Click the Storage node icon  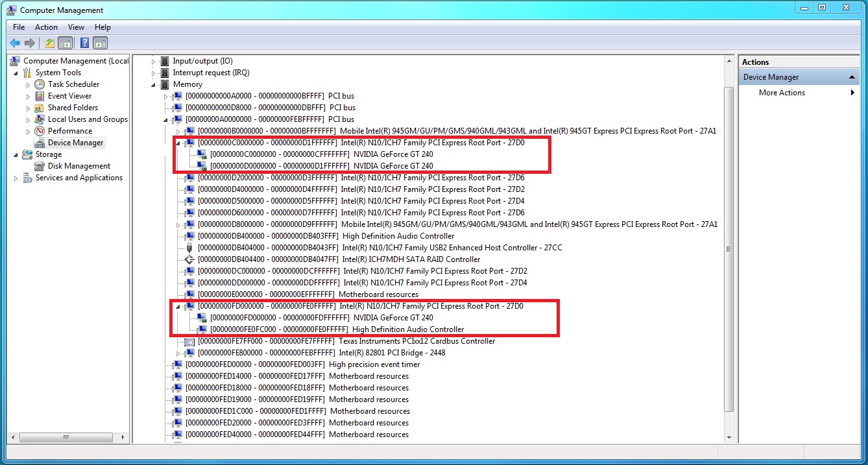[27, 154]
